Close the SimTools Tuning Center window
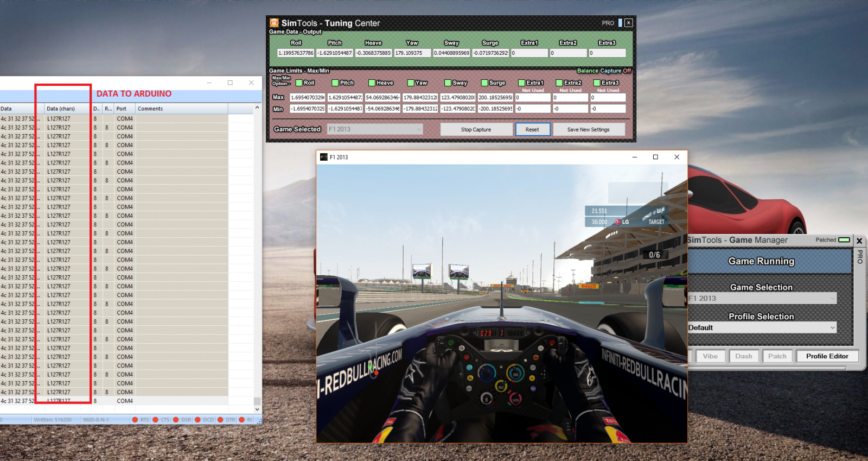868x461 pixels. pyautogui.click(x=628, y=23)
